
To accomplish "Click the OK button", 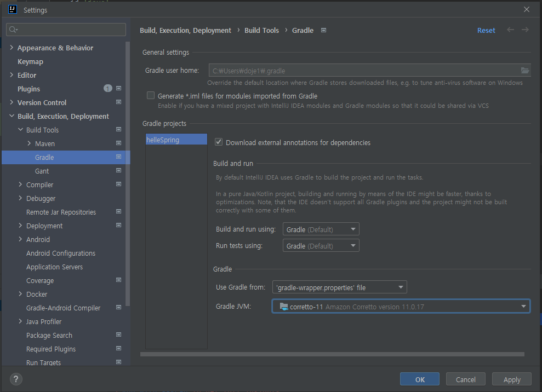I will coord(420,379).
